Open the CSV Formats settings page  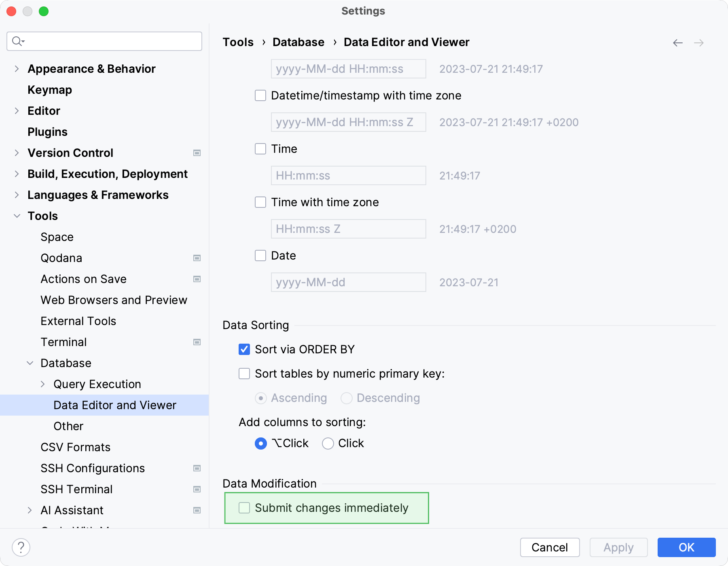click(x=76, y=447)
